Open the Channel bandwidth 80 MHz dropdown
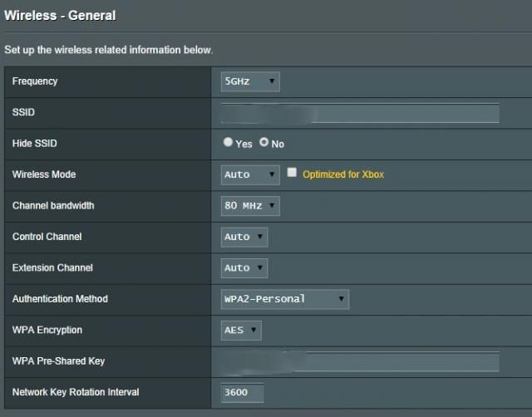The image size is (532, 417). [249, 205]
